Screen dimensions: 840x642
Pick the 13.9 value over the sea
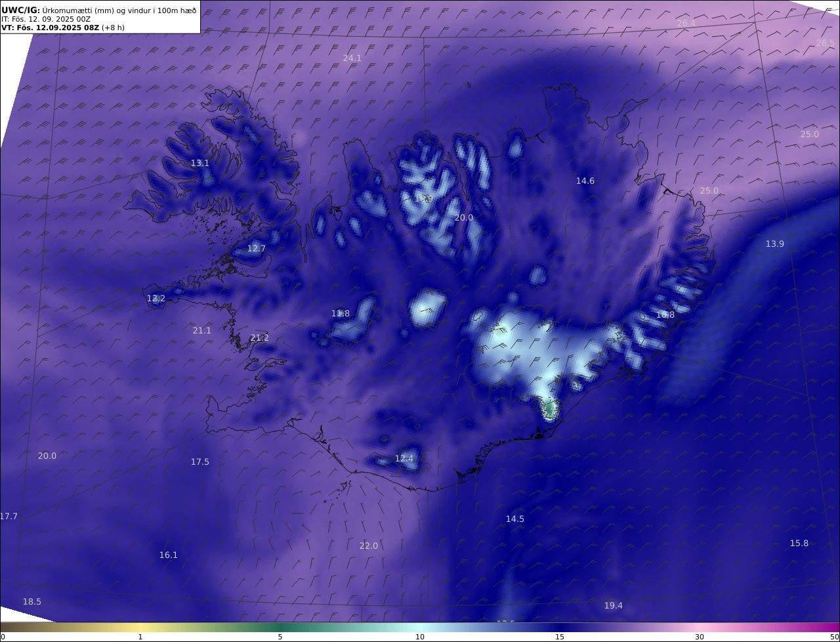tap(775, 244)
